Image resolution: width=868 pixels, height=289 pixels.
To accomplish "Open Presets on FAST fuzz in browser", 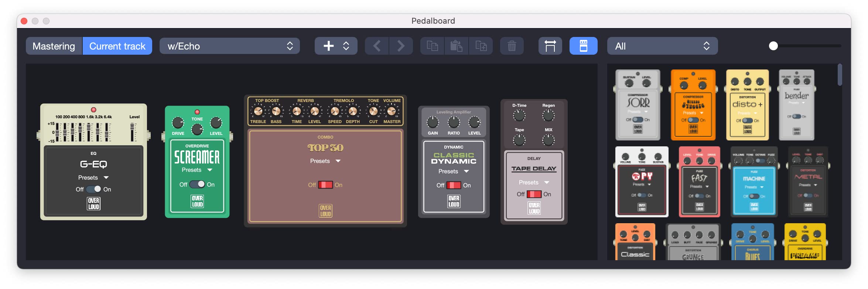I will pyautogui.click(x=700, y=187).
